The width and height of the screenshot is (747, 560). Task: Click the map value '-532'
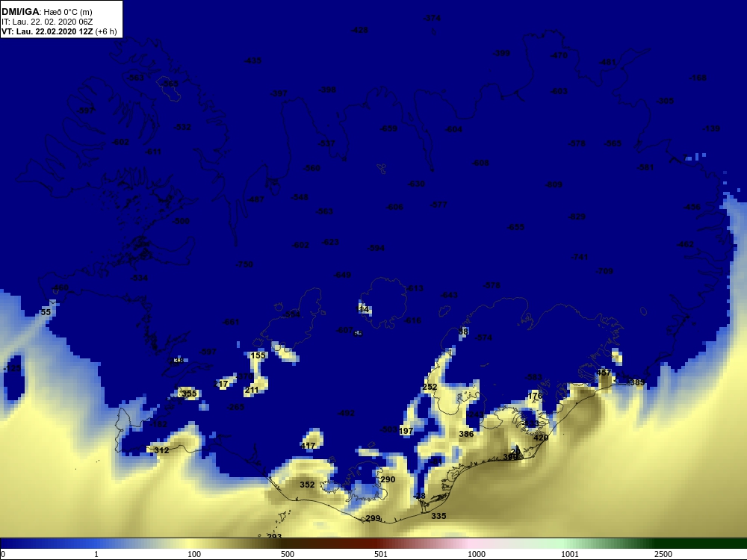tap(182, 127)
